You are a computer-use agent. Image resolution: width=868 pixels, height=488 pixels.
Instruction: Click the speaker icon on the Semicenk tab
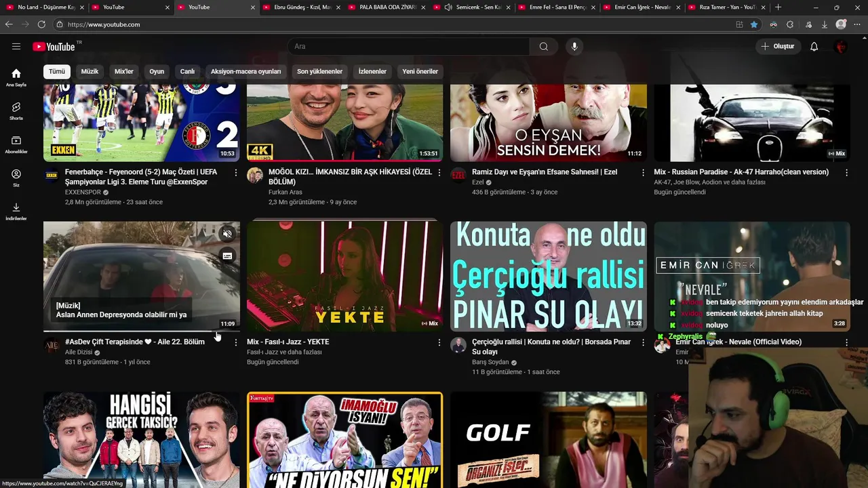pyautogui.click(x=448, y=7)
